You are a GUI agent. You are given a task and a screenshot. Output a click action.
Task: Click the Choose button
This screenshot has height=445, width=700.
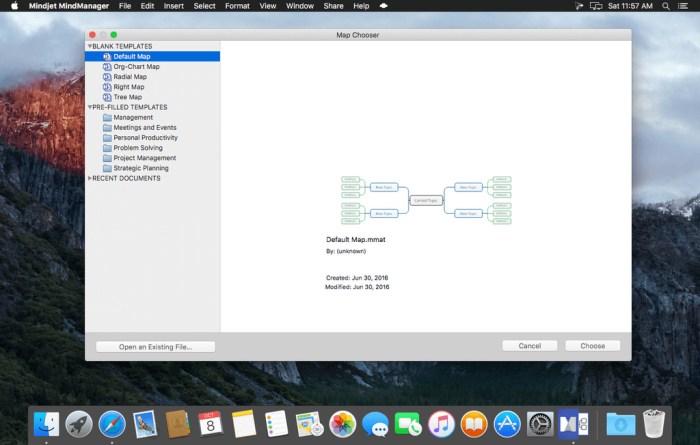click(x=592, y=346)
